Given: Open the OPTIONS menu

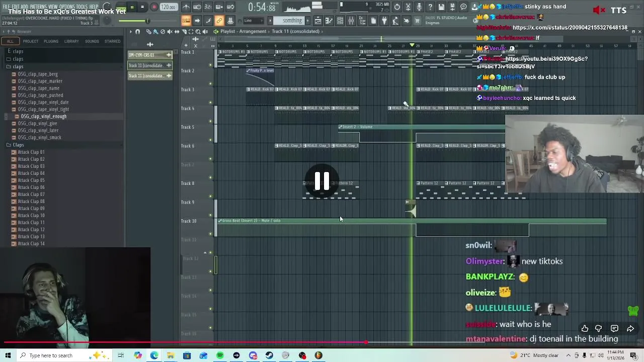Looking at the screenshot, I should pyautogui.click(x=67, y=7).
